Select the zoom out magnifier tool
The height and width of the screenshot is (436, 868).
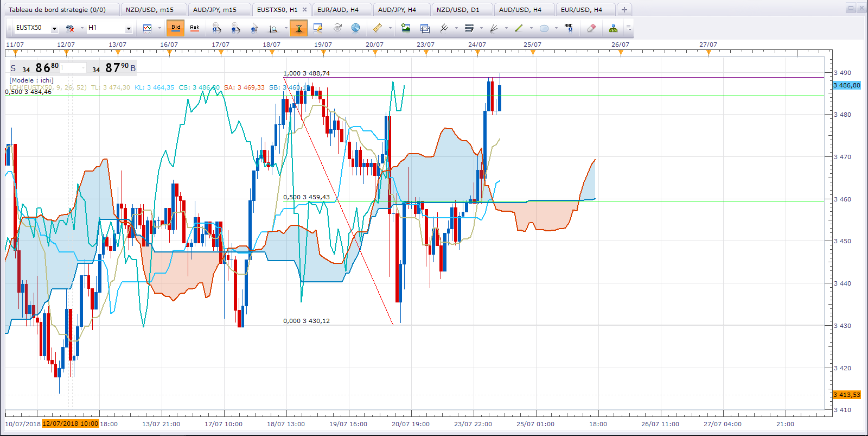(x=235, y=28)
